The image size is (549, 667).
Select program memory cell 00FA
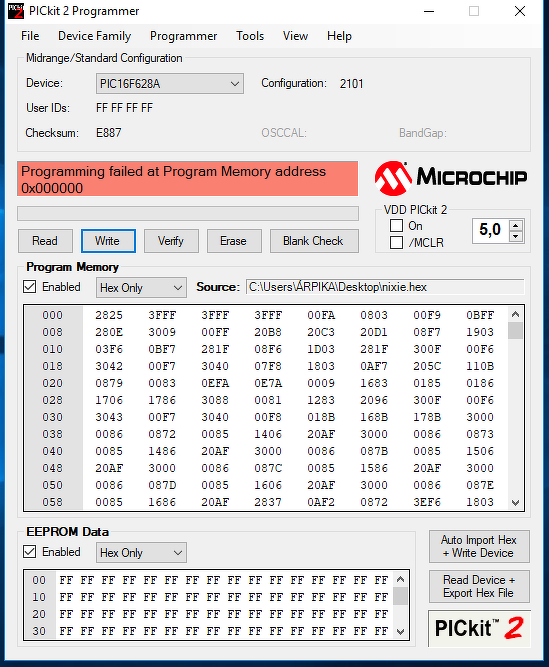coord(321,315)
